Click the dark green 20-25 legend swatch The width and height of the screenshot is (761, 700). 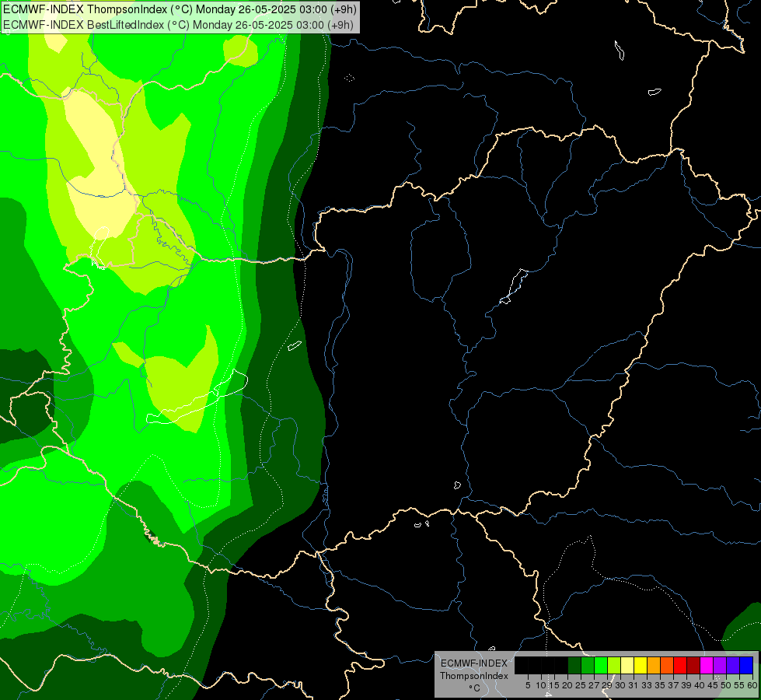click(574, 665)
